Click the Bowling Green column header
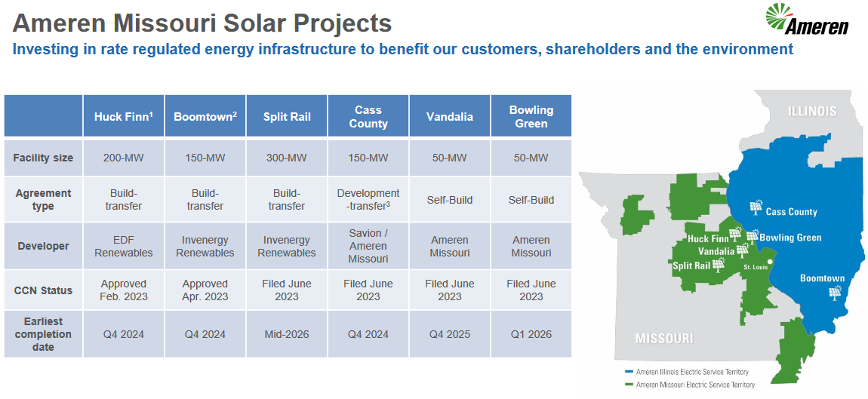This screenshot has width=868, height=399. coord(531,116)
